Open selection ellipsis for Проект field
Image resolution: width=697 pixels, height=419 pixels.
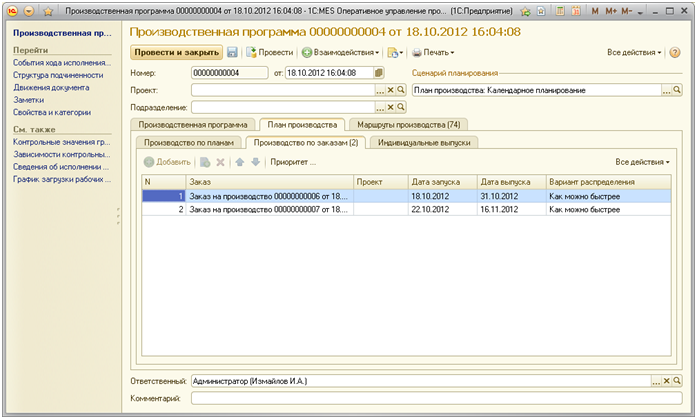coord(380,90)
